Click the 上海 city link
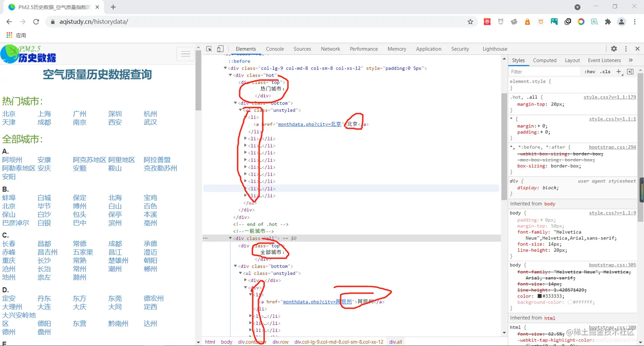This screenshot has height=346, width=644. coord(44,114)
